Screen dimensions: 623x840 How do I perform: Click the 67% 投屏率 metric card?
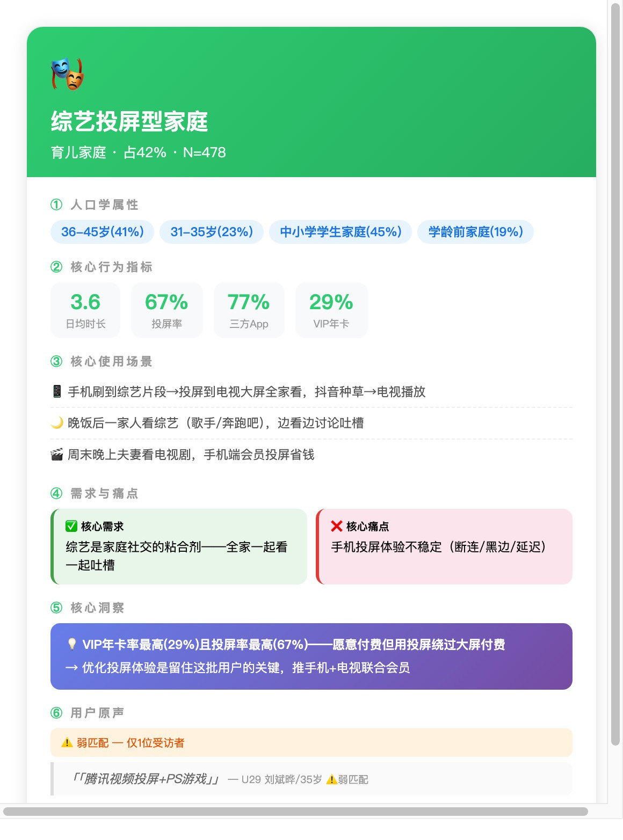click(x=166, y=310)
